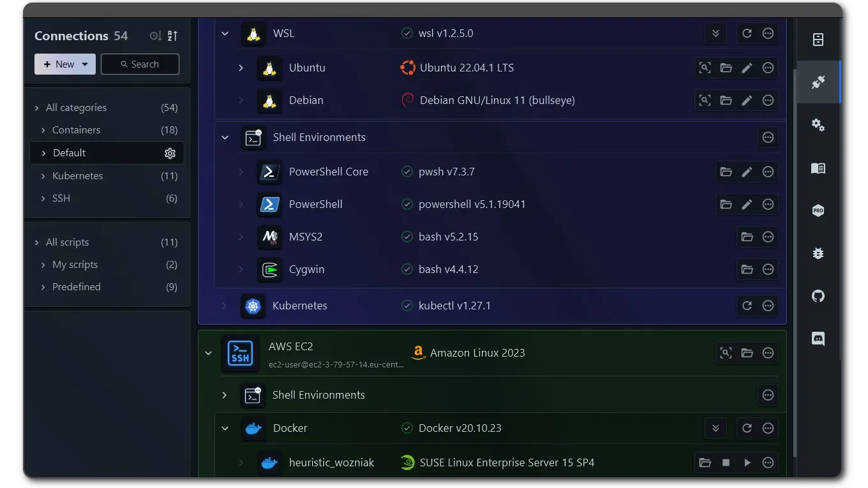868x488 pixels.
Task: Start the heuristic_wozniak container
Action: click(x=747, y=462)
